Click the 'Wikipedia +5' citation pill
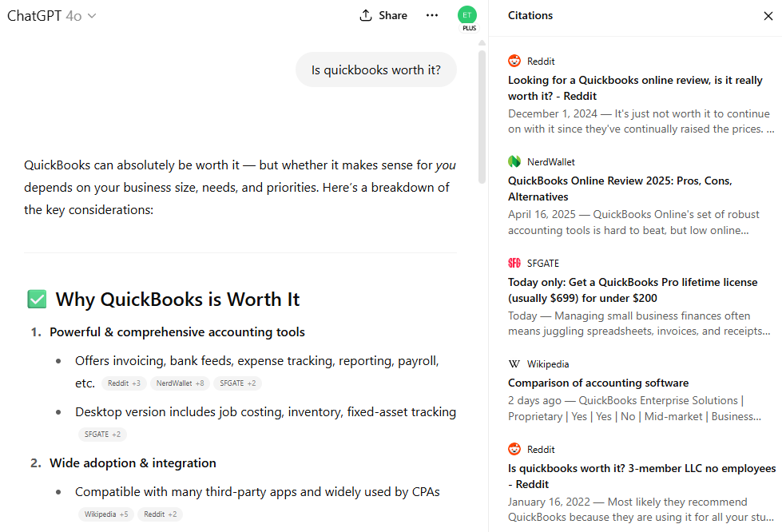782x532 pixels. click(106, 514)
